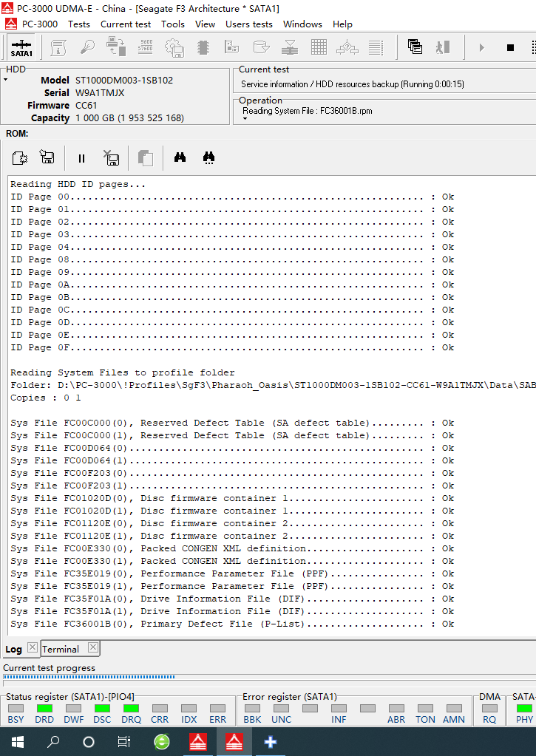The width and height of the screenshot is (536, 756).
Task: Open the Help menu
Action: click(x=342, y=24)
